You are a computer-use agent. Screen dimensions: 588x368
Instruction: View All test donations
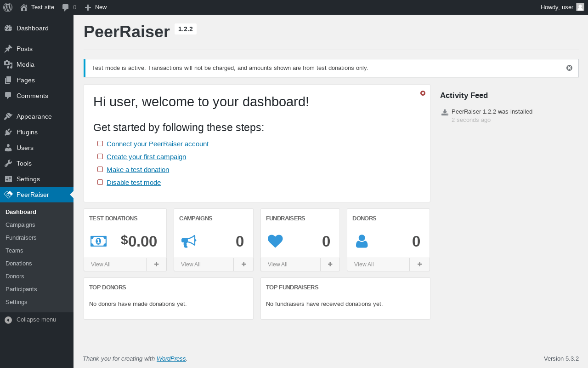pyautogui.click(x=101, y=264)
